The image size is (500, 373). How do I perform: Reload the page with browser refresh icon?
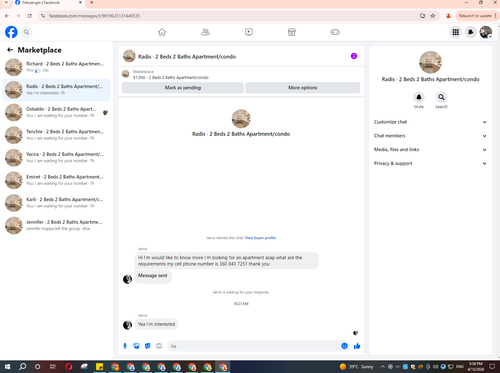30,16
